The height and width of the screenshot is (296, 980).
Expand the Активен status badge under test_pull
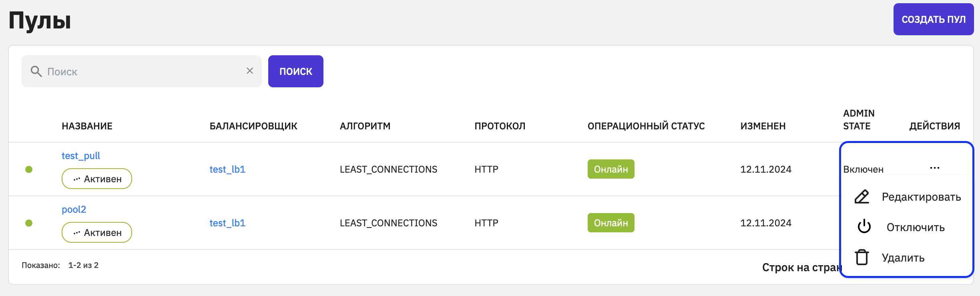[x=97, y=179]
